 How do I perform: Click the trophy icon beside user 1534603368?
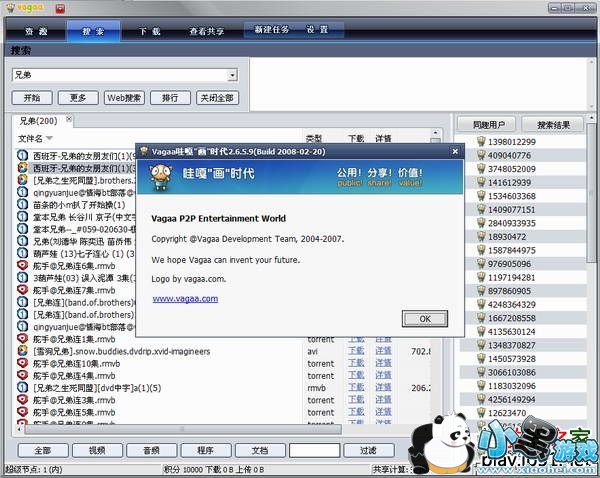[481, 196]
